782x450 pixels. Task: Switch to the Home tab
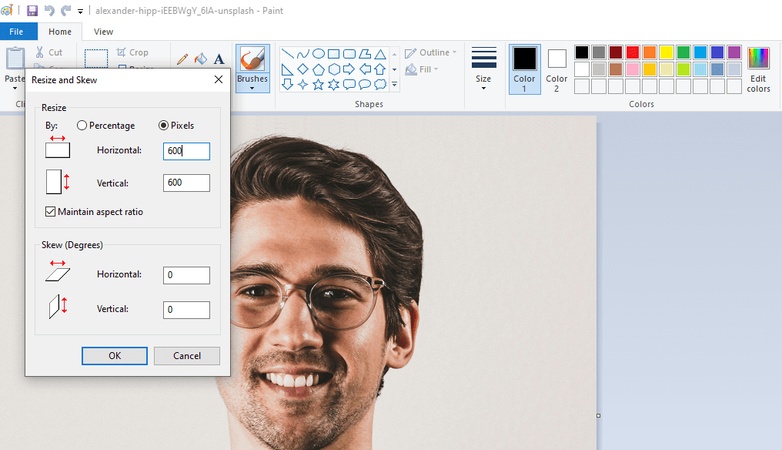click(60, 31)
